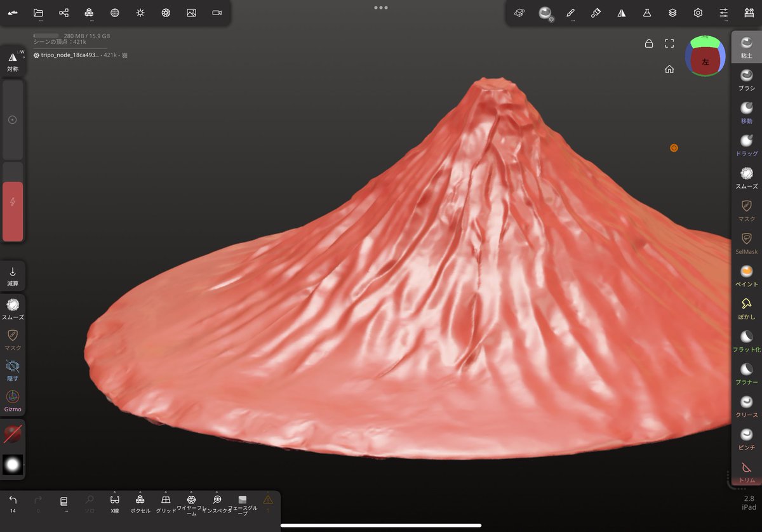The width and height of the screenshot is (762, 532).
Task: Toggle ワイヤーフレーム display
Action: tap(191, 505)
